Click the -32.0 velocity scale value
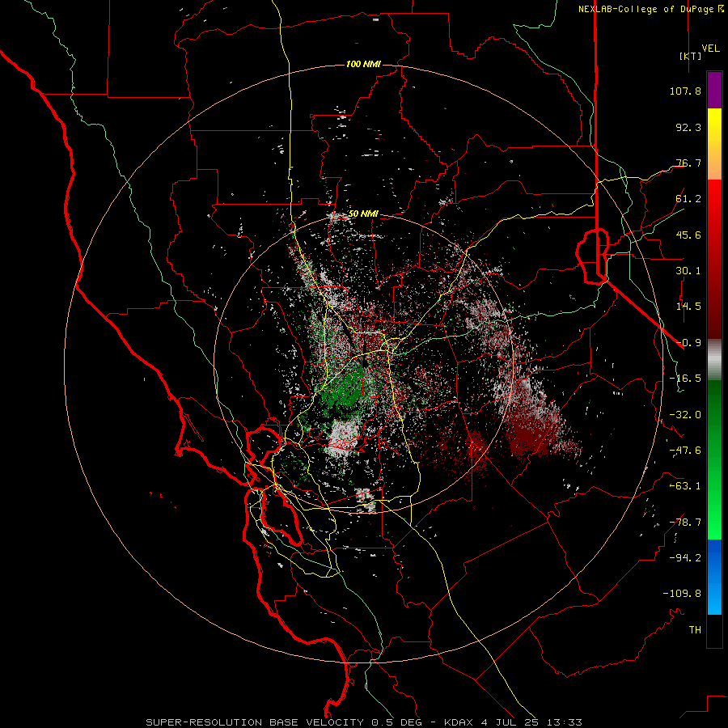Viewport: 728px width, 728px height. coord(685,415)
